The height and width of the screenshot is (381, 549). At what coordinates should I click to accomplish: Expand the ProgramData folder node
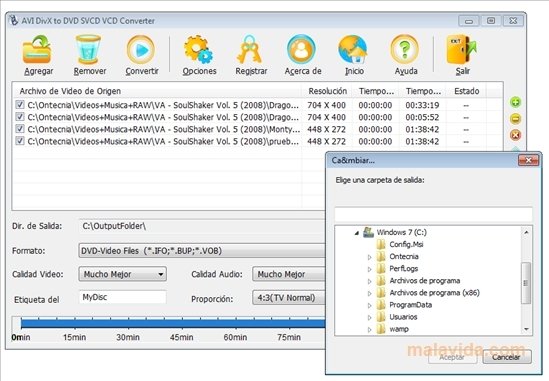[x=369, y=305]
